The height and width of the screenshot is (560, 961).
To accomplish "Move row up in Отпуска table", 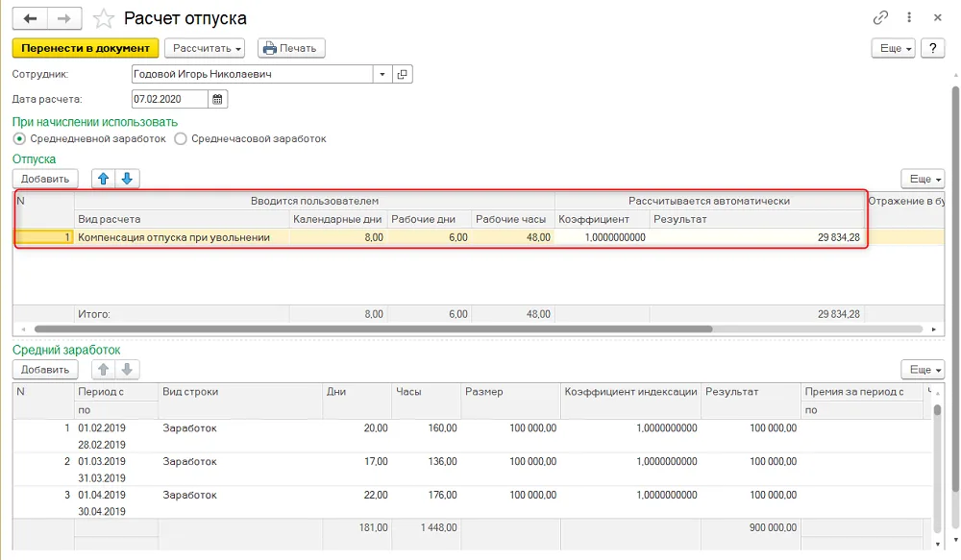I will [x=104, y=179].
